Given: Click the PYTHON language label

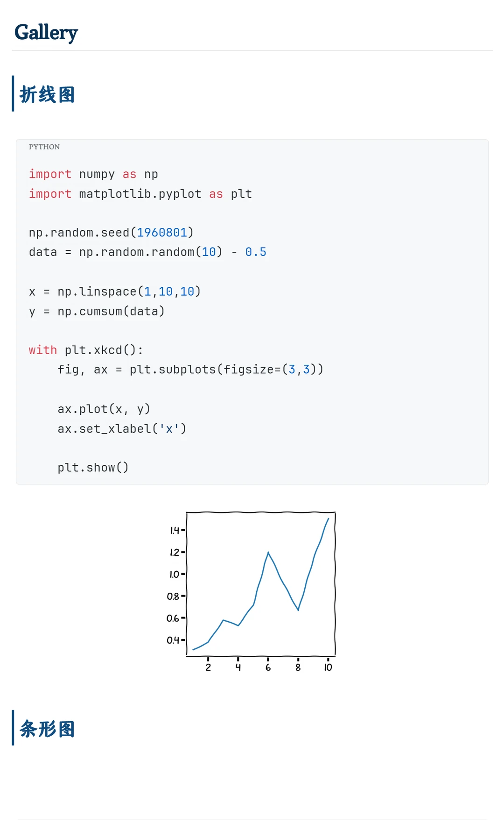Looking at the screenshot, I should click(44, 147).
